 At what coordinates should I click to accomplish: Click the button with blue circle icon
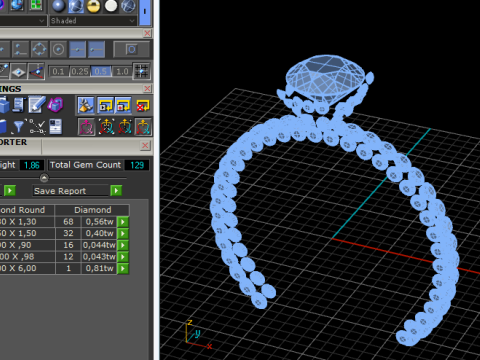(x=132, y=50)
